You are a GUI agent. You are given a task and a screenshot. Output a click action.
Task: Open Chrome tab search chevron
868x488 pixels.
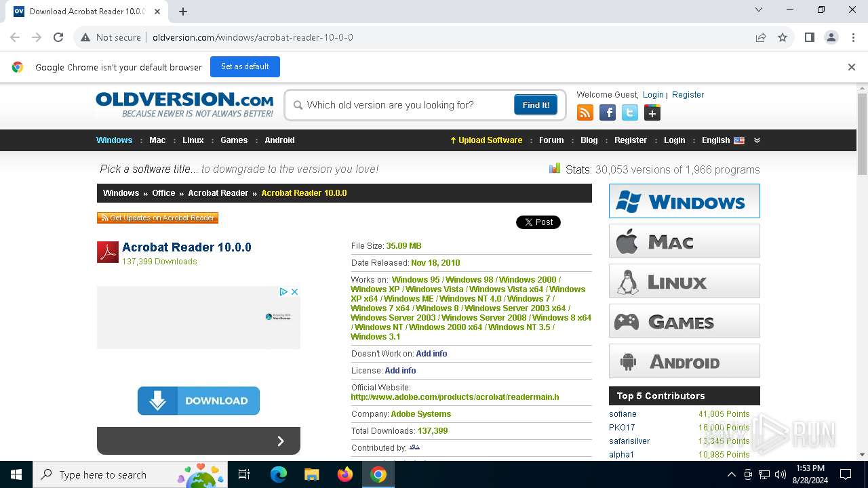759,10
